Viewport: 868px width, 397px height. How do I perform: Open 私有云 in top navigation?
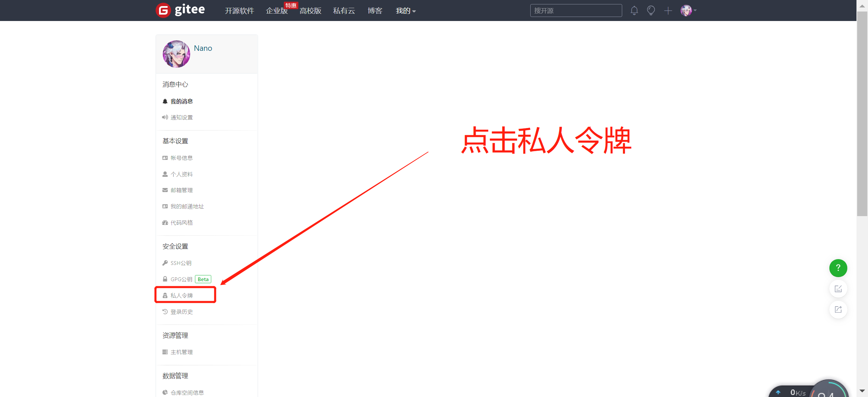click(x=344, y=11)
